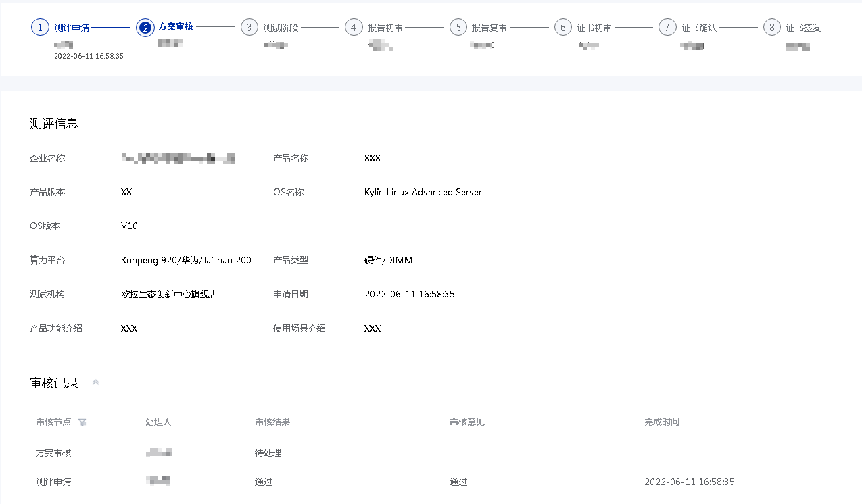The image size is (862, 504).
Task: Select the step 2 方案审核 circle icon
Action: pos(145,28)
